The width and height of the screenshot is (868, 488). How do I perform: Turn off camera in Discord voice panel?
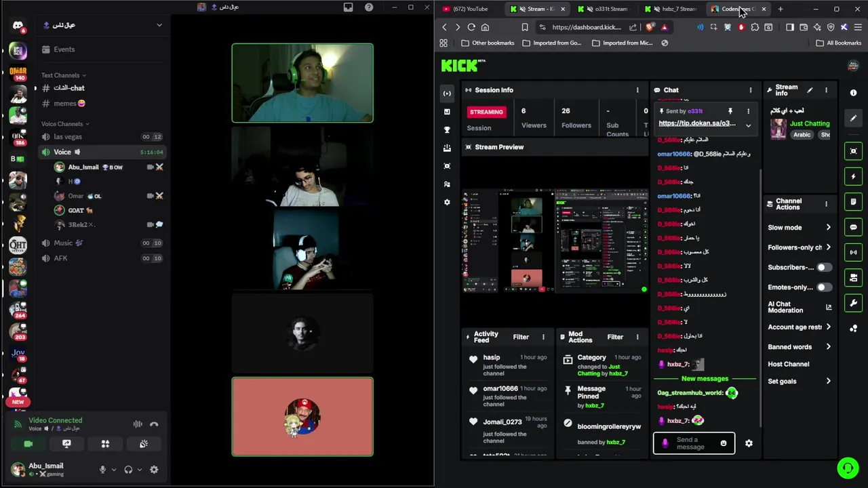[28, 444]
